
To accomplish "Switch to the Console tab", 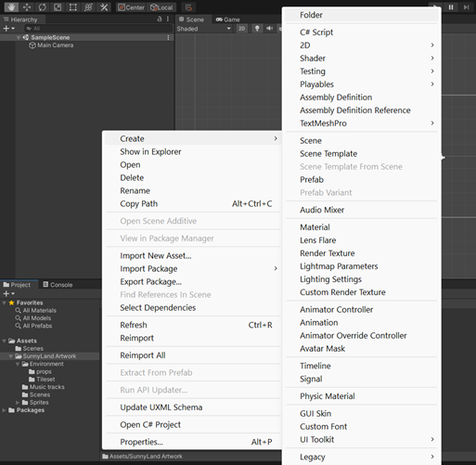I will point(58,285).
